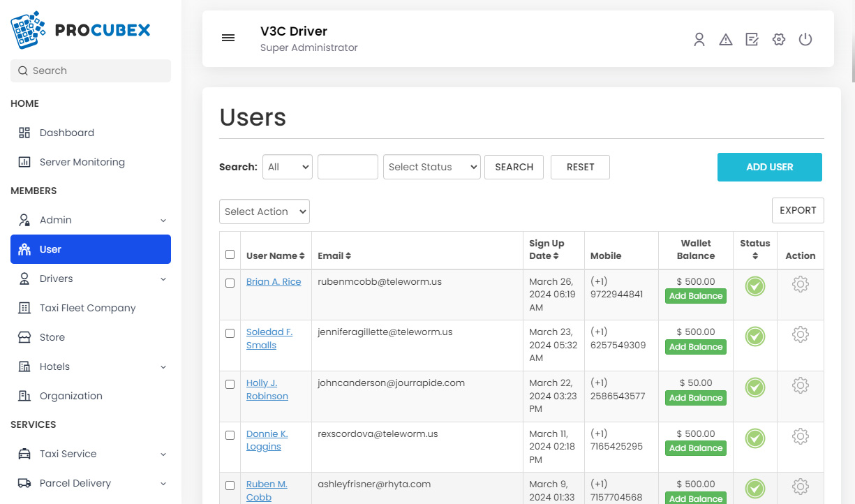Image resolution: width=855 pixels, height=504 pixels.
Task: Sort the table by Sign Up Date
Action: (547, 249)
